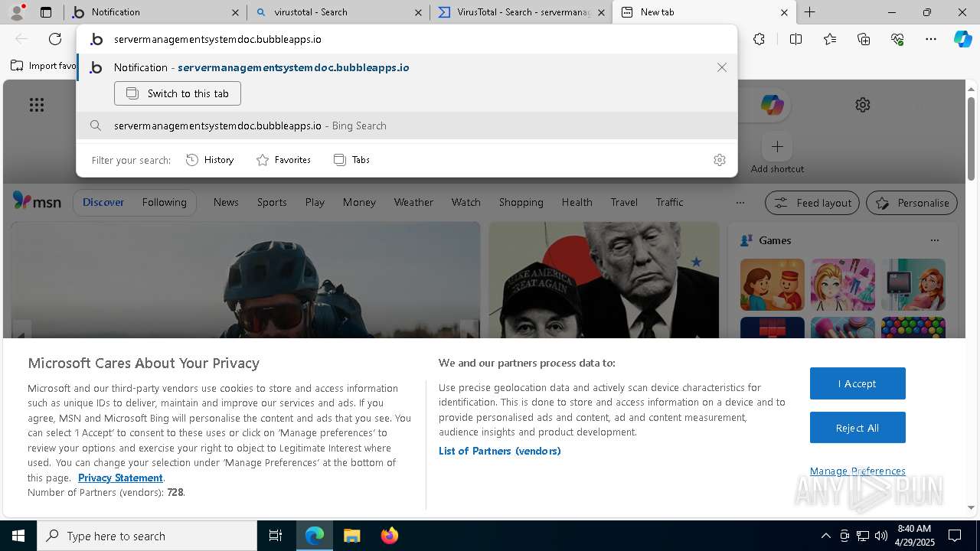Open the Privacy Statement link

pyautogui.click(x=120, y=478)
